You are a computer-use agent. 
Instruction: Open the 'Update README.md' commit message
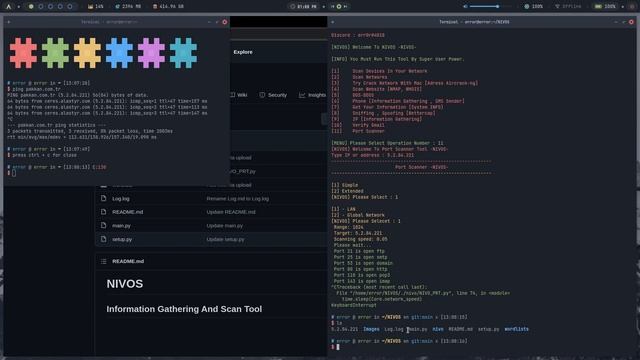coord(231,212)
